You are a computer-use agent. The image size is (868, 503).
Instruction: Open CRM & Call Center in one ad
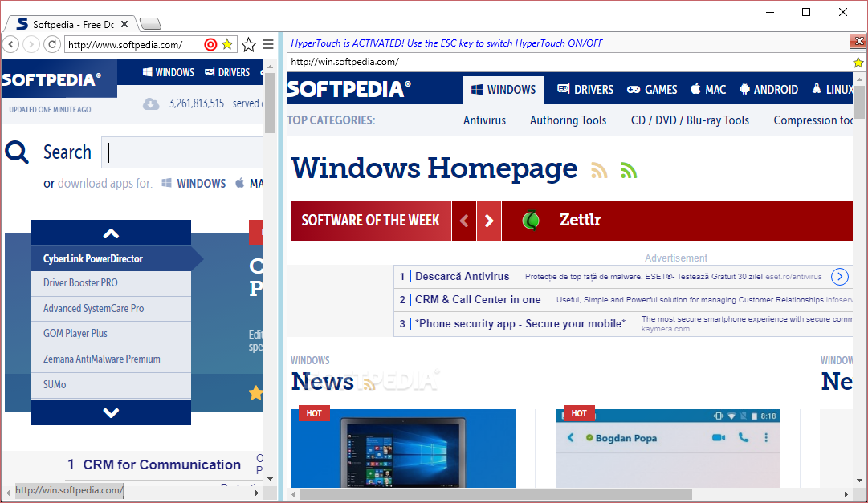478,299
